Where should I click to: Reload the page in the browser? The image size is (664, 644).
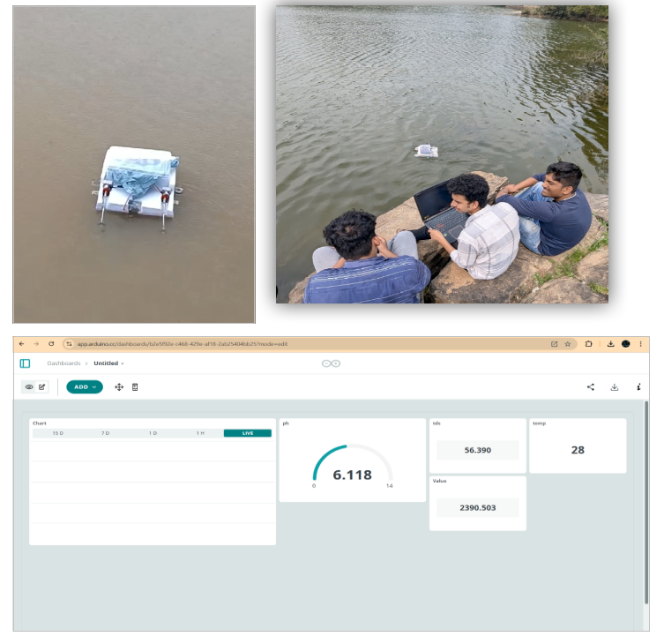click(51, 344)
